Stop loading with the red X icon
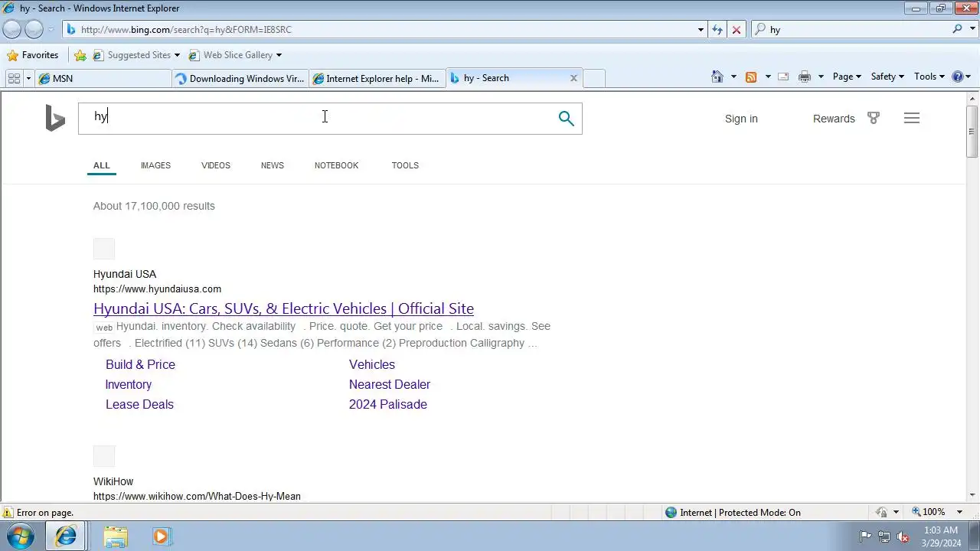This screenshot has width=980, height=551. pyautogui.click(x=737, y=29)
